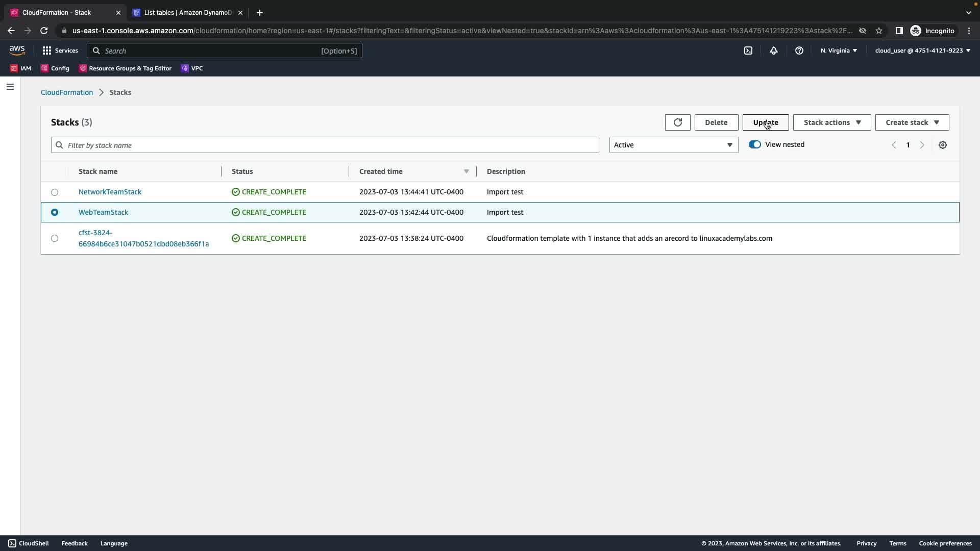The width and height of the screenshot is (980, 551).
Task: Open the Services grid menu
Action: pos(60,51)
